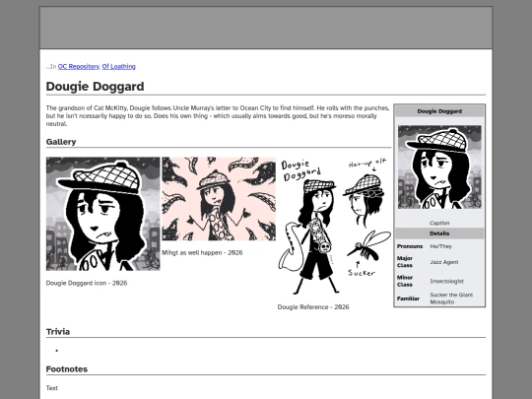The image size is (532, 399).
Task: Open the OC Repository link
Action: point(79,67)
